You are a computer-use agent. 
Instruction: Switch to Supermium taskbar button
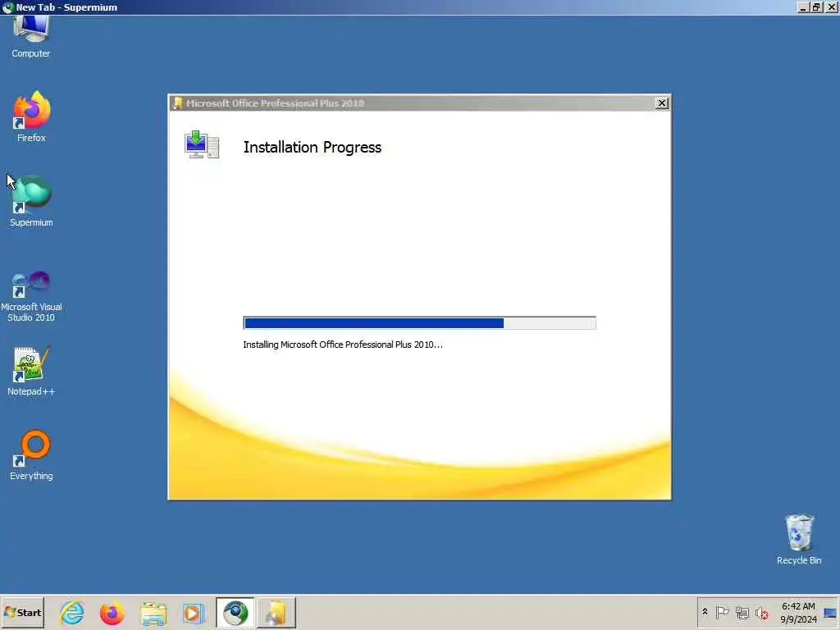[235, 613]
